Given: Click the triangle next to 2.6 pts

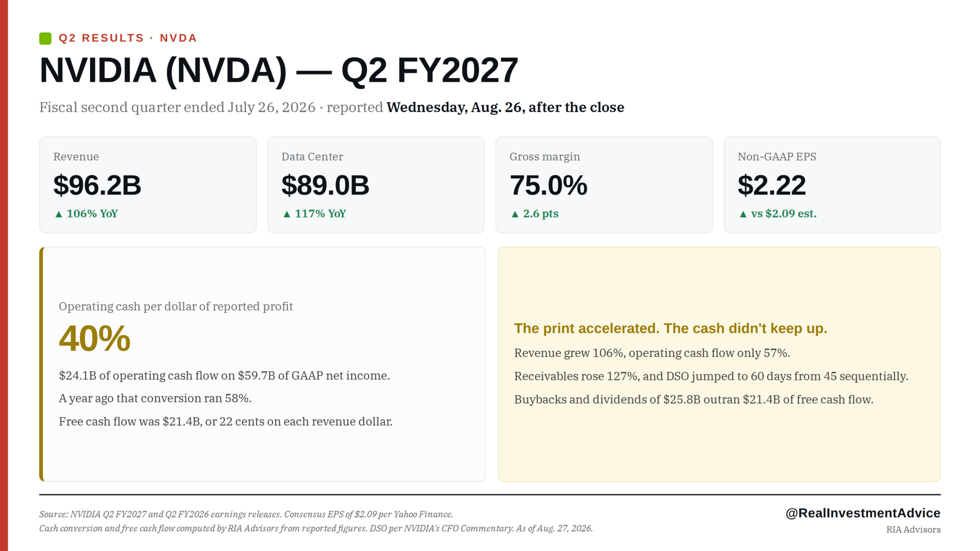Looking at the screenshot, I should tap(515, 214).
